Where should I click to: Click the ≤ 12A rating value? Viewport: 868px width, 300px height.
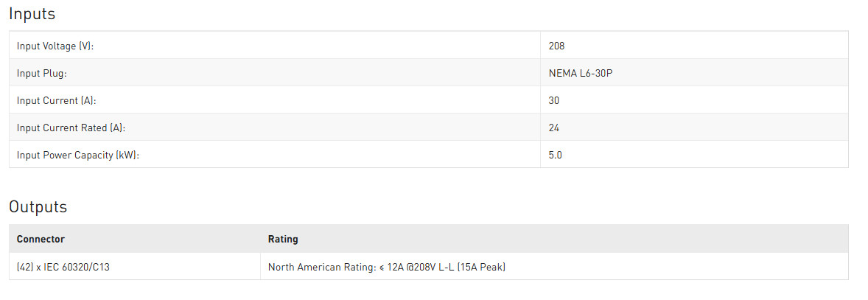(x=391, y=267)
